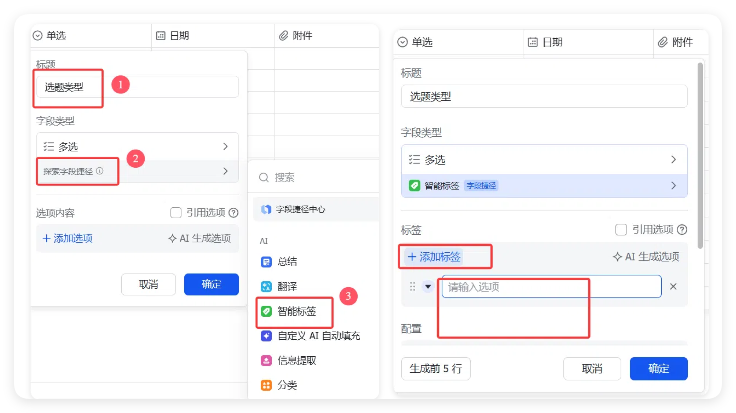Click the 总结 AI shortcut icon
Viewport: 736px width, 413px height.
(266, 262)
